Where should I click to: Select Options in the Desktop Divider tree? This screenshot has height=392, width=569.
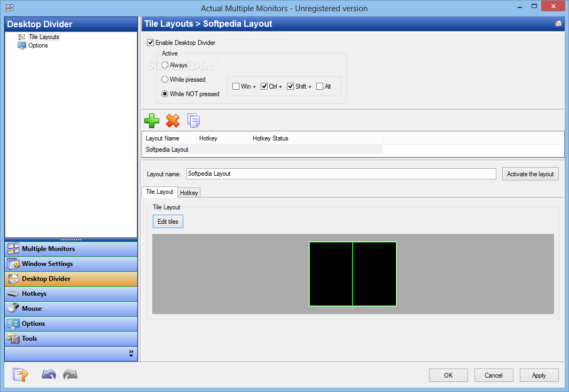click(x=38, y=45)
